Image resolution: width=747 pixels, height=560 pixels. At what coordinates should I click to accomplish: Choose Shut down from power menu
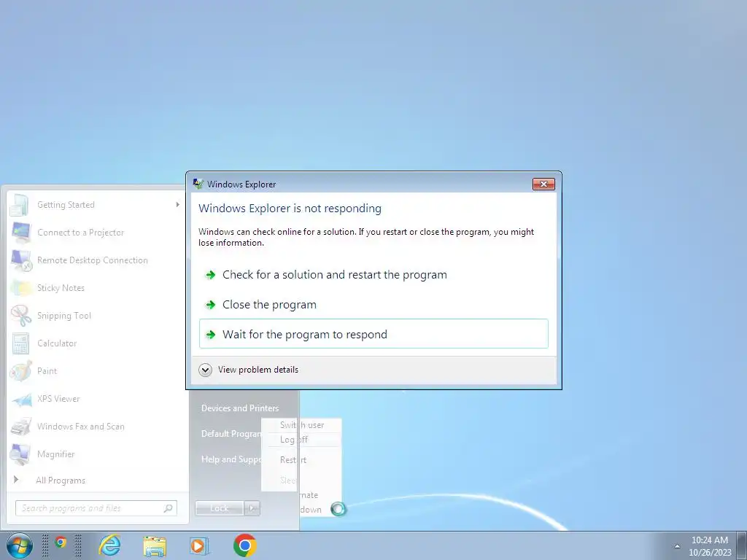coord(311,510)
